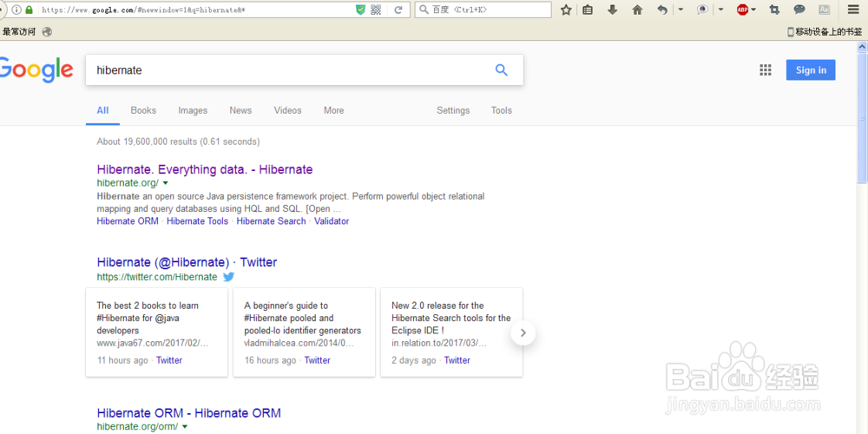Click the undo back-arrow toolbar icon
Viewport: 868px width, 434px height.
pos(662,10)
